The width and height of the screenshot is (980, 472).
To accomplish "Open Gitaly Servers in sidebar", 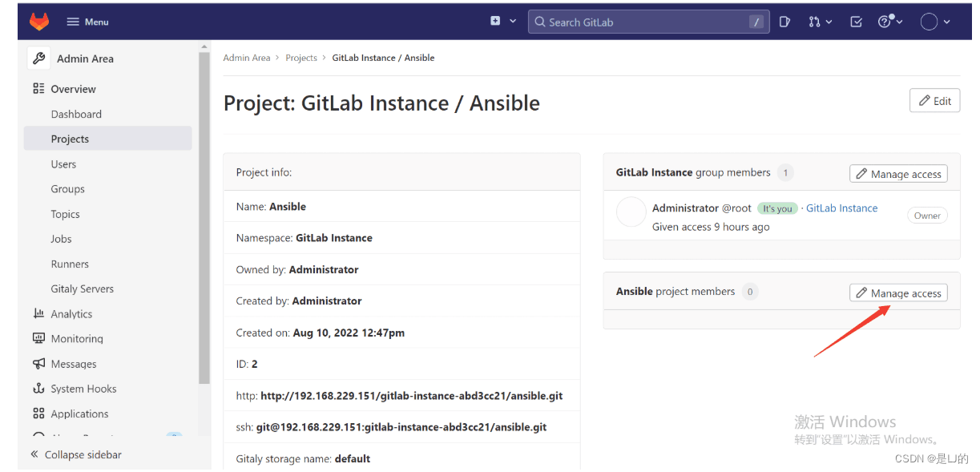I will [x=82, y=288].
